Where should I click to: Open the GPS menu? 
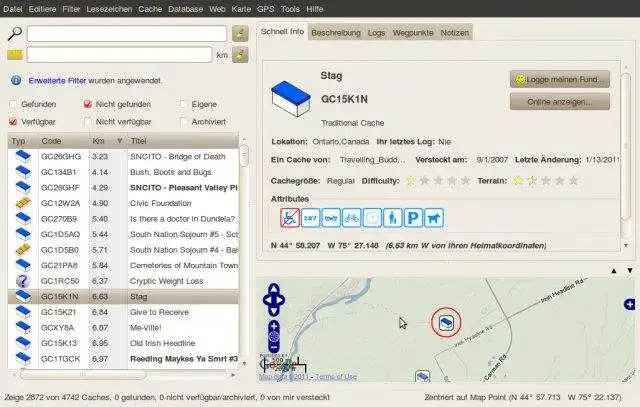[266, 9]
